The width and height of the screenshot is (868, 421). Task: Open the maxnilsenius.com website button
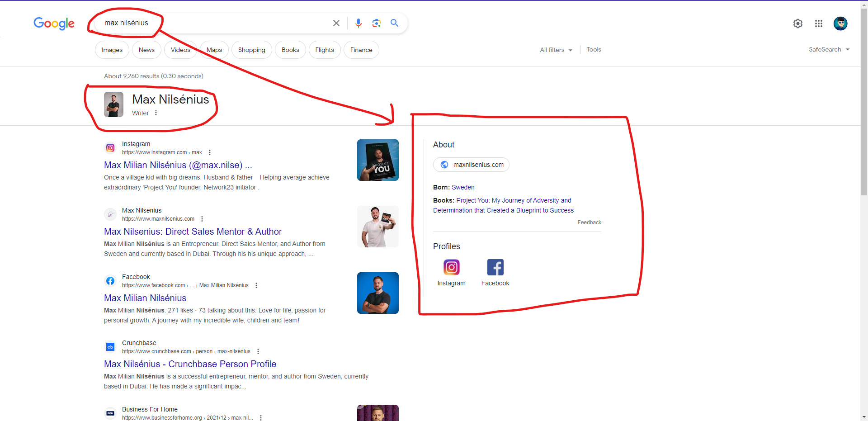[x=471, y=164]
